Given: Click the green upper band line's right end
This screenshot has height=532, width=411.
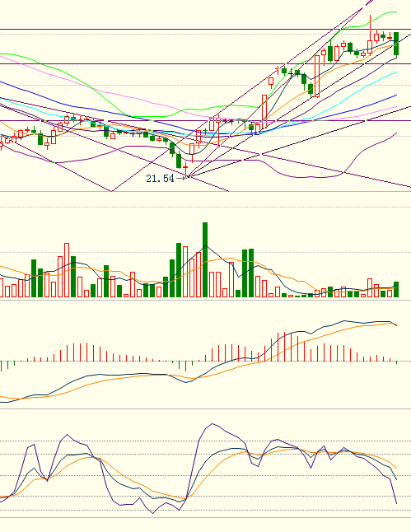Looking at the screenshot, I should [x=396, y=12].
